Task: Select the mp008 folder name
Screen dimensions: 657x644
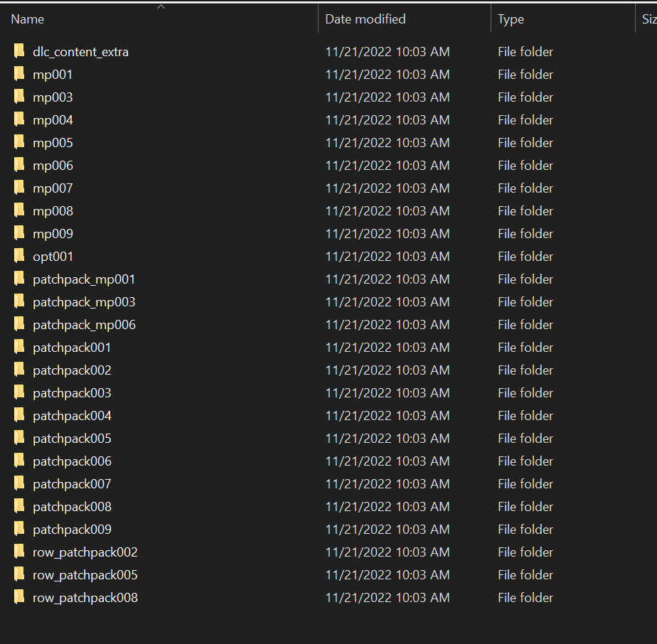Action: 53,211
